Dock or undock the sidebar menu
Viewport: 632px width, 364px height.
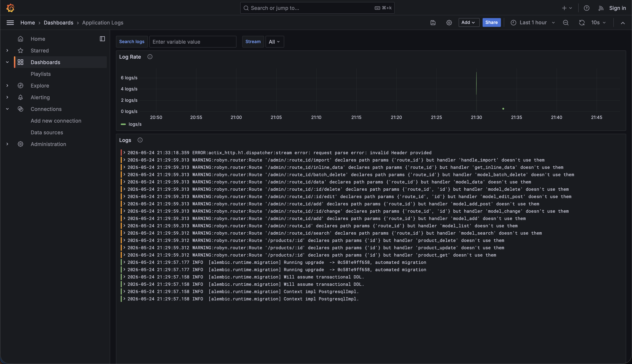pos(102,39)
